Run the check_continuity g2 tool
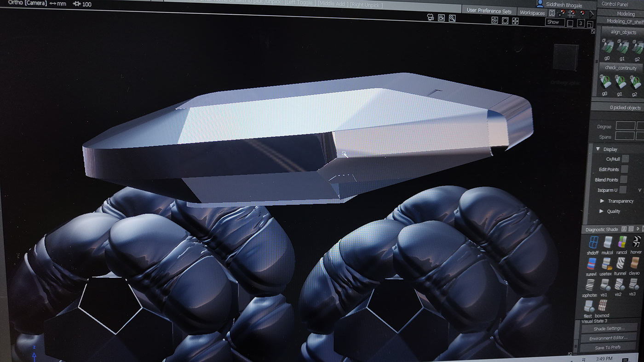The height and width of the screenshot is (362, 644). point(636,82)
